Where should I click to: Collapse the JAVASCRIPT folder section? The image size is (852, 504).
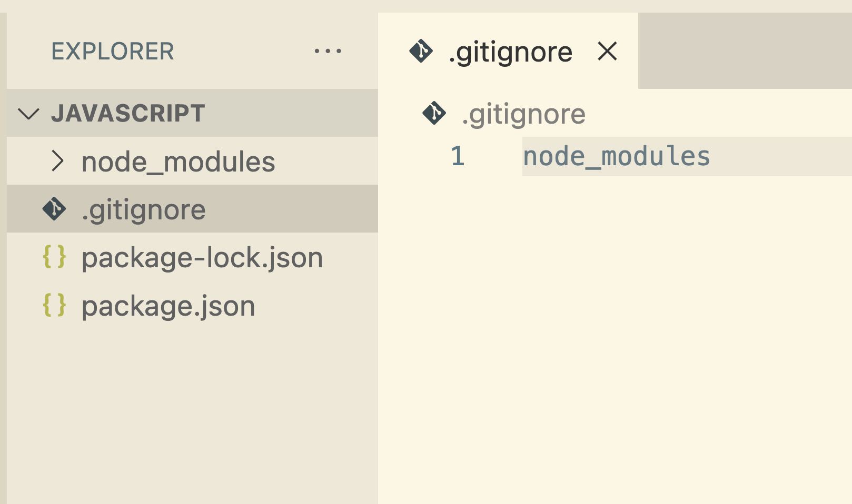pos(30,113)
